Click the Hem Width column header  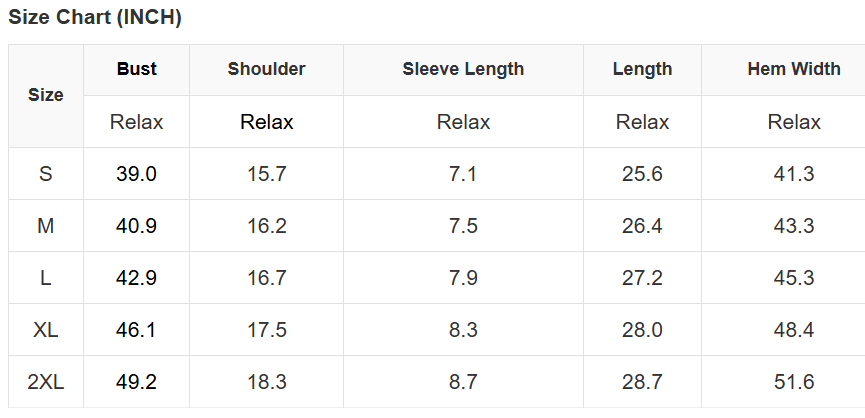point(794,69)
